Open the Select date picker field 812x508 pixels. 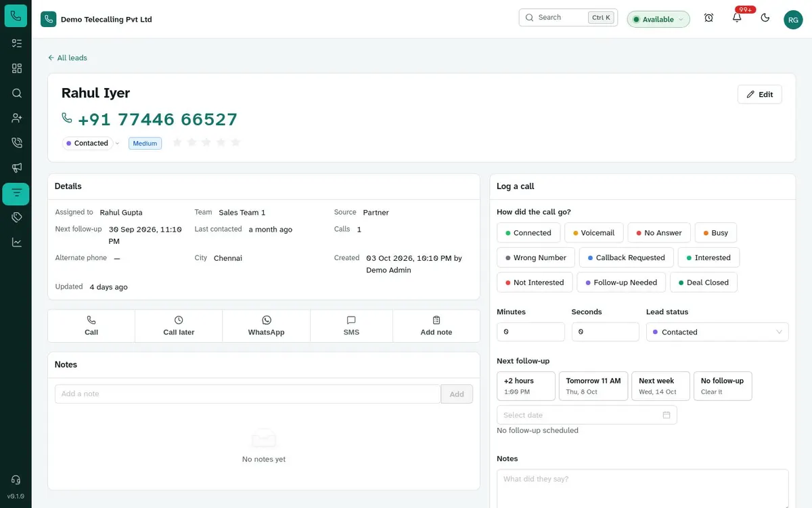587,415
